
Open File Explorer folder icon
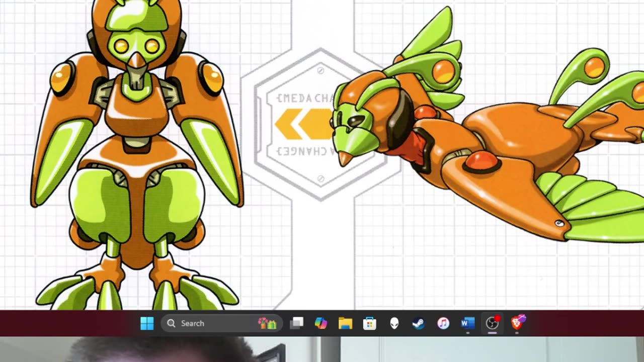[345, 323]
